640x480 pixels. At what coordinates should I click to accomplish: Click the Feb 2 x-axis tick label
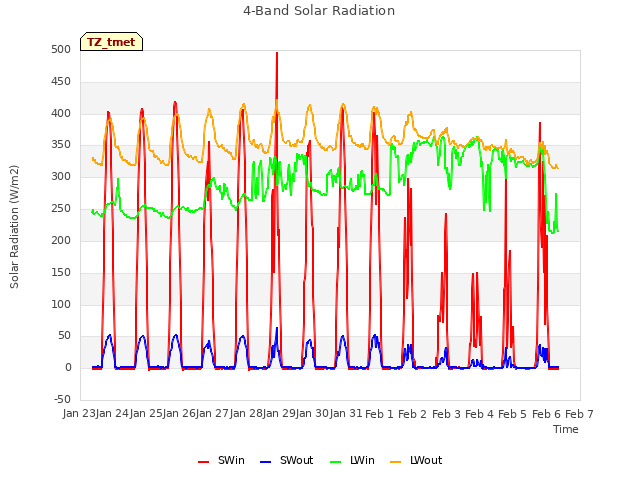[412, 414]
